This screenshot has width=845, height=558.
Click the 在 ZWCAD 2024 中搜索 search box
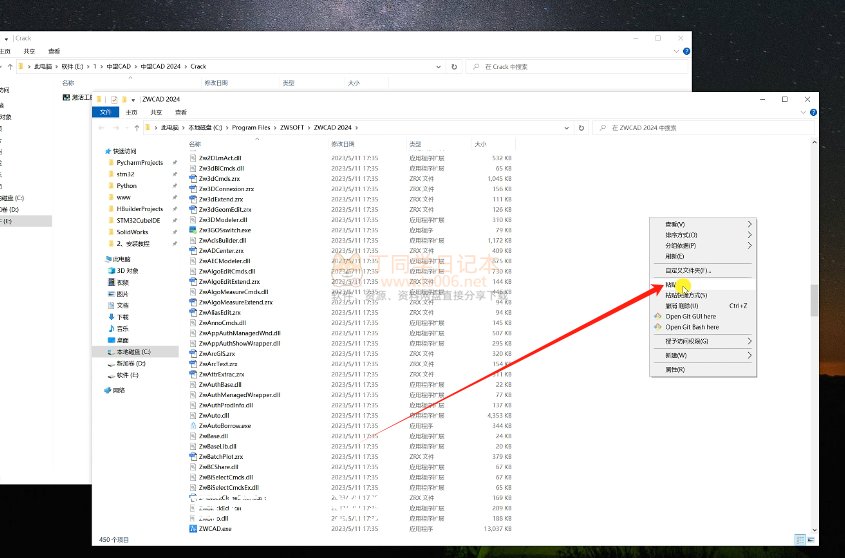(700, 128)
